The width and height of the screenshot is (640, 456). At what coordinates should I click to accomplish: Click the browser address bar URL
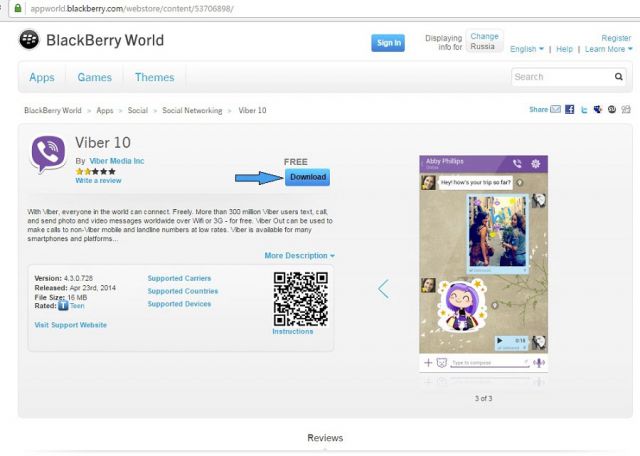pyautogui.click(x=131, y=8)
